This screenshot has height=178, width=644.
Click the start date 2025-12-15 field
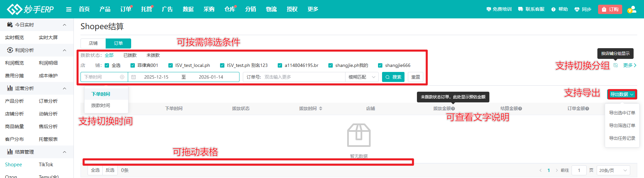pyautogui.click(x=156, y=77)
